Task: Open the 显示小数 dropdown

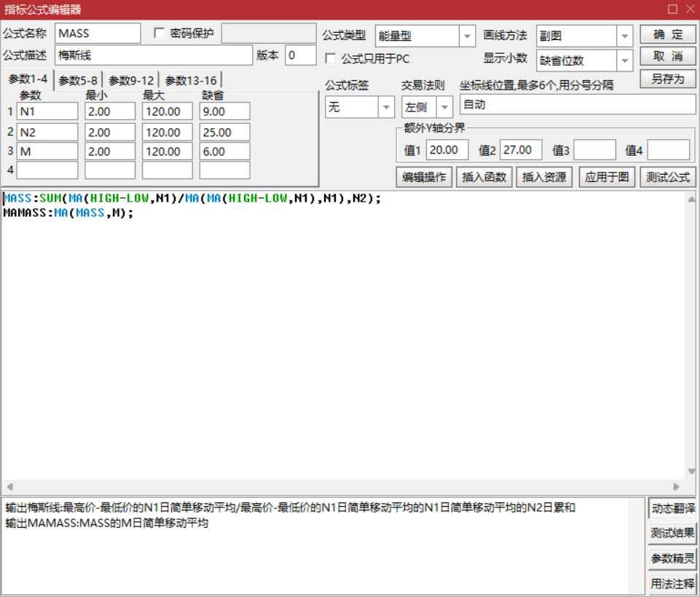Action: [x=624, y=60]
